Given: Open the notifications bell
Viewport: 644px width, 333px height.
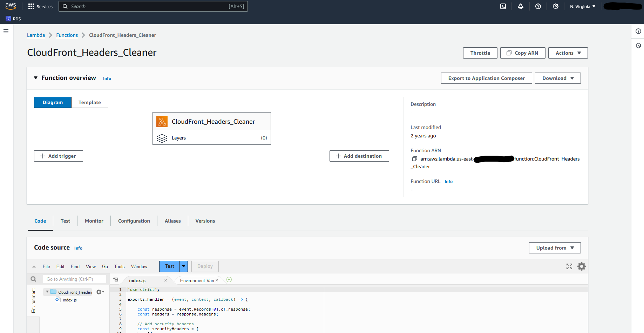Looking at the screenshot, I should tap(521, 6).
